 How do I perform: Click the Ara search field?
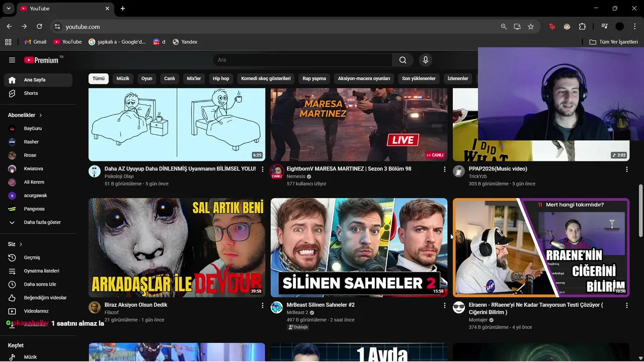point(302,60)
